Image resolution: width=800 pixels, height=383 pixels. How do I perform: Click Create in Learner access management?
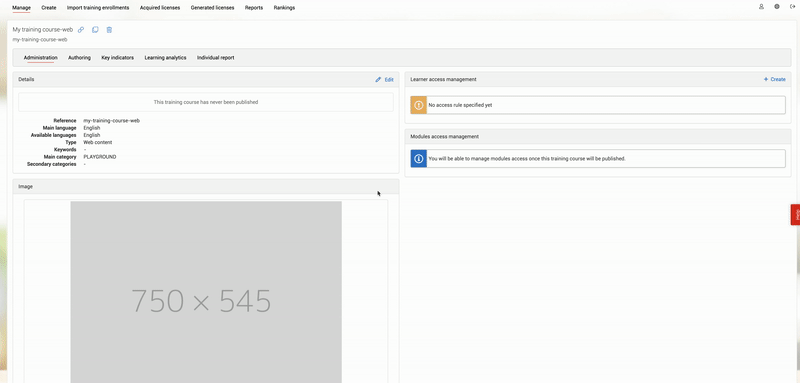coord(778,80)
